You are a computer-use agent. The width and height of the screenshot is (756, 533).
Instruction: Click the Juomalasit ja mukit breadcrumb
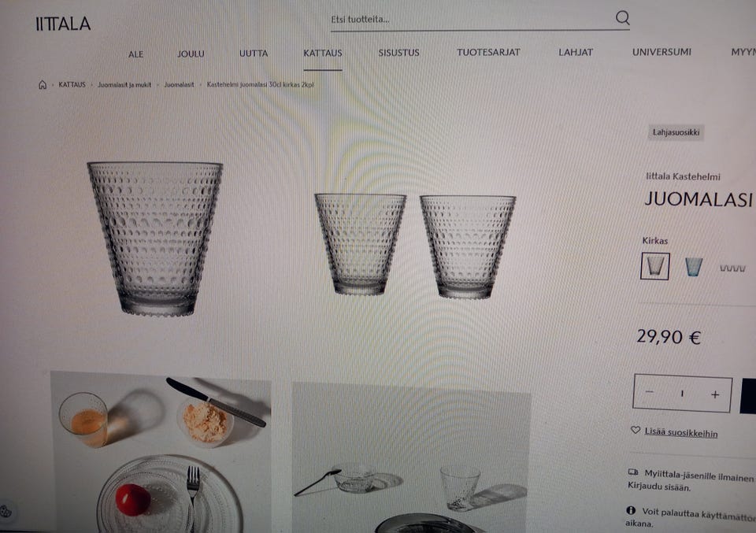point(124,85)
